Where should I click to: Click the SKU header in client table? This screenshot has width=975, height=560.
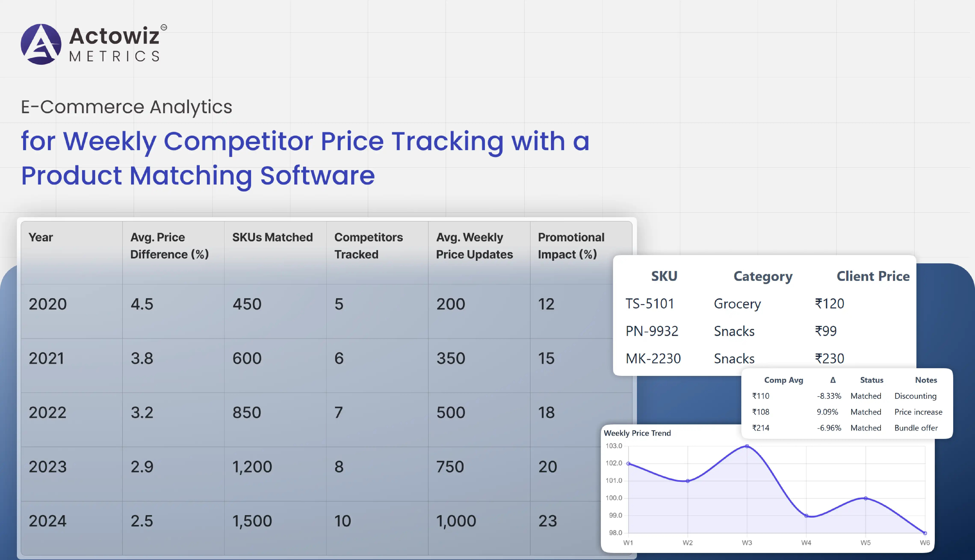[x=664, y=276]
